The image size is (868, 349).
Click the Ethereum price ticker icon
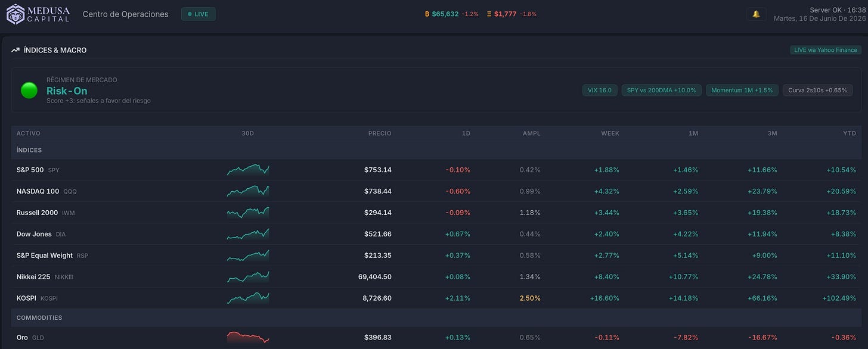[x=489, y=14]
